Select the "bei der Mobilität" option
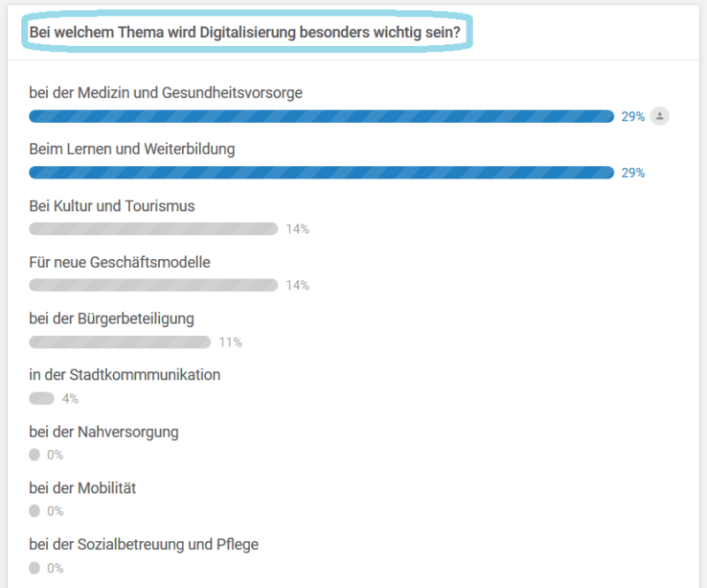 point(82,488)
